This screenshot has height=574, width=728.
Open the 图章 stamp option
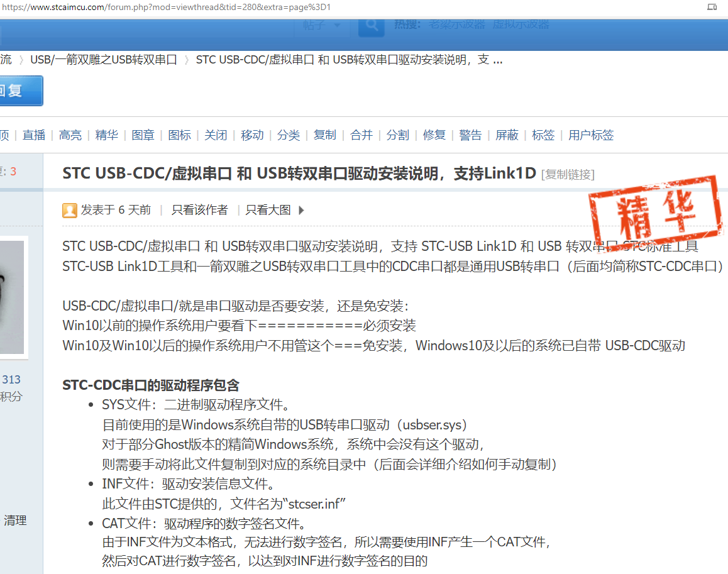(x=143, y=135)
